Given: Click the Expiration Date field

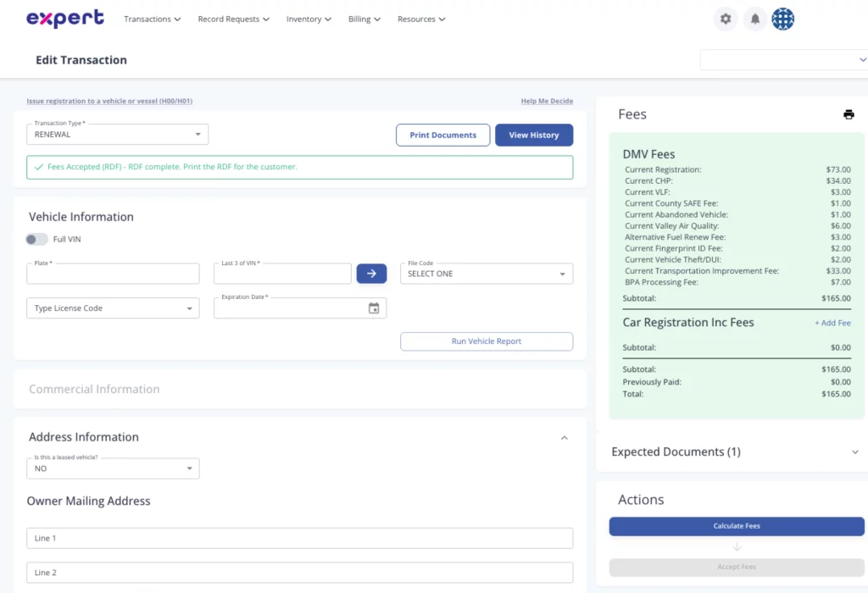Looking at the screenshot, I should tap(300, 308).
